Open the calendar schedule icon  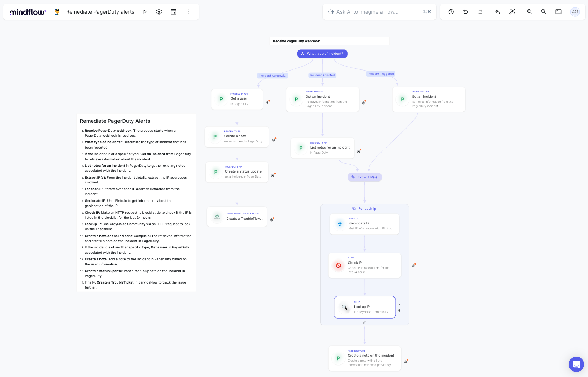coord(174,12)
